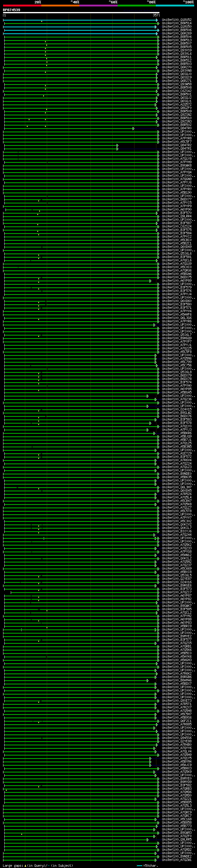Click label UniRef100_B9GWM3
The height and width of the screenshot is (868, 197).
(177, 833)
